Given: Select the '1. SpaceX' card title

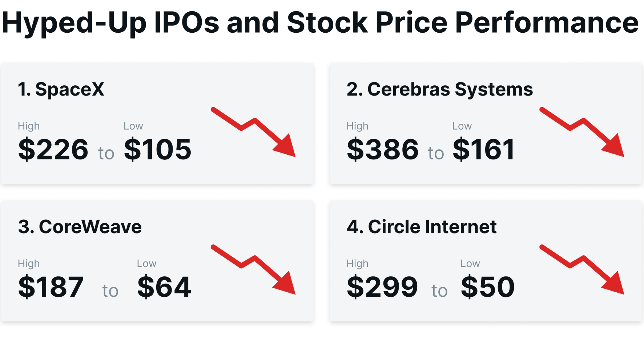Looking at the screenshot, I should tap(61, 89).
